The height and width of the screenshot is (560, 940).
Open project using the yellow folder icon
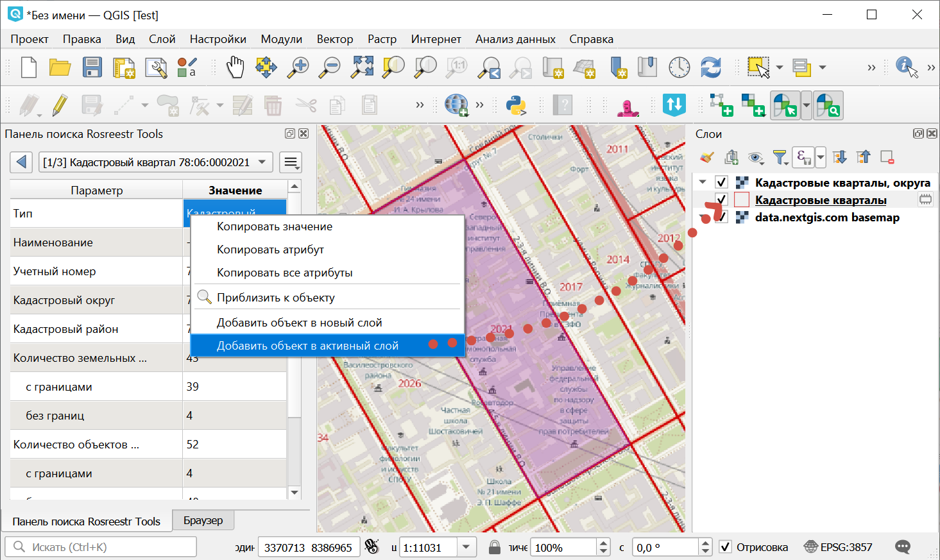tap(60, 67)
